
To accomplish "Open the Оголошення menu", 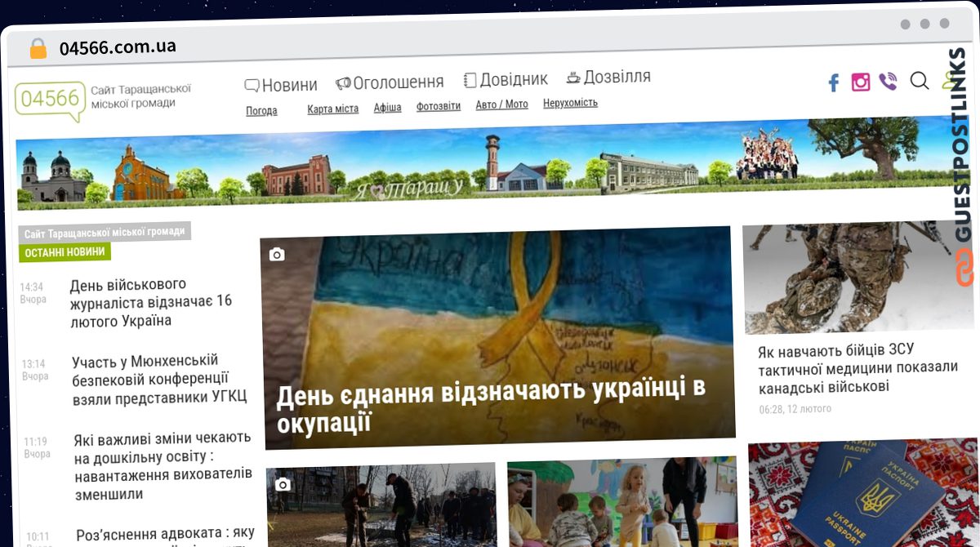I will (390, 82).
